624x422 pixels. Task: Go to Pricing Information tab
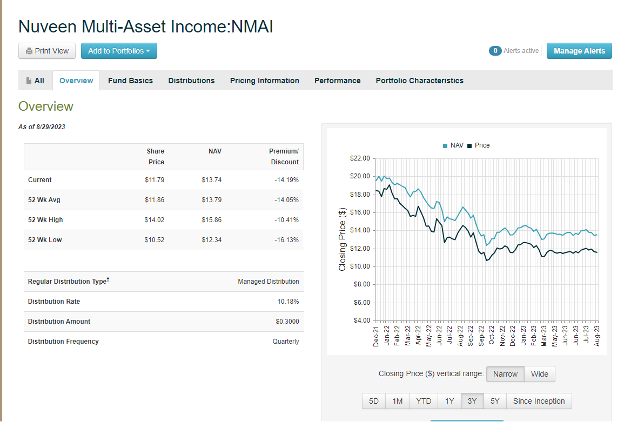click(264, 80)
